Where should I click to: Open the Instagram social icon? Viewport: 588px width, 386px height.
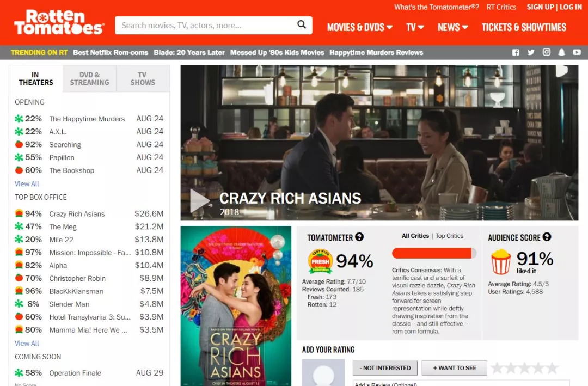click(547, 52)
